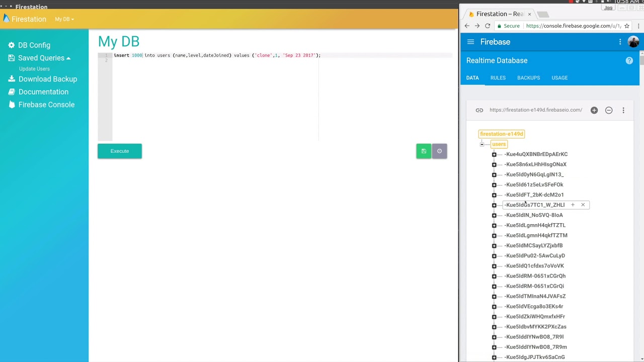Delete the -Kue5IdGs7TC1_W_ZHLI node
The height and width of the screenshot is (362, 644).
[583, 205]
